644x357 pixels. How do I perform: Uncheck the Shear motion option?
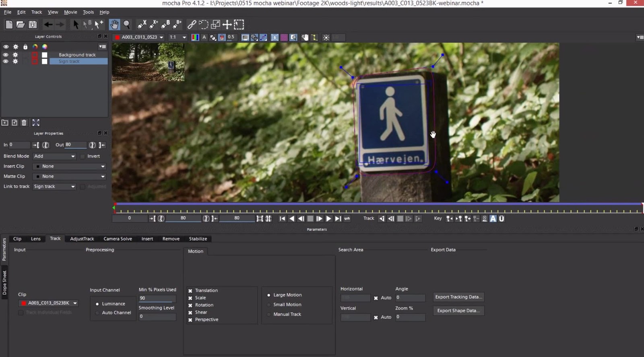[190, 312]
